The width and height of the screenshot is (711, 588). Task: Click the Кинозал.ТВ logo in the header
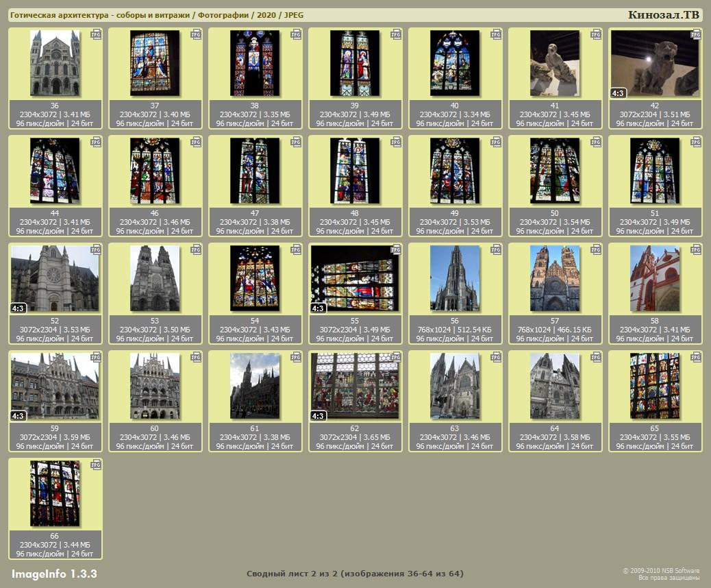tap(663, 15)
